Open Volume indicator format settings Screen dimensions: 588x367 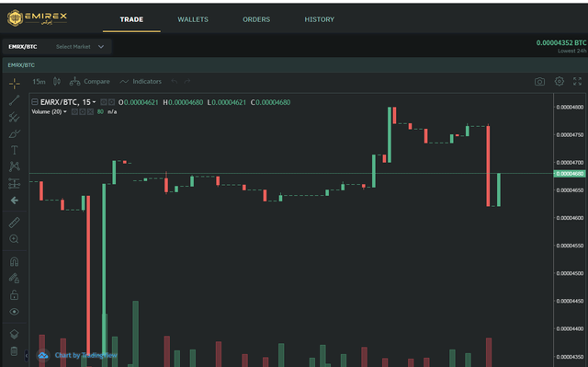83,112
